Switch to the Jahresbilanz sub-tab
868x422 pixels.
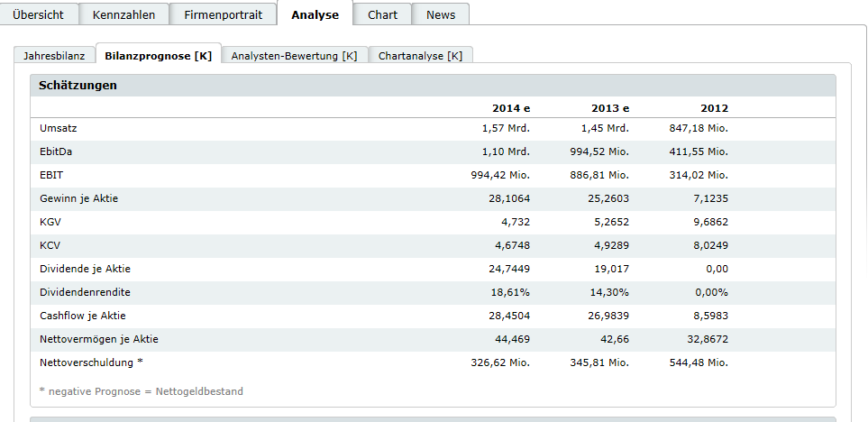pos(54,56)
